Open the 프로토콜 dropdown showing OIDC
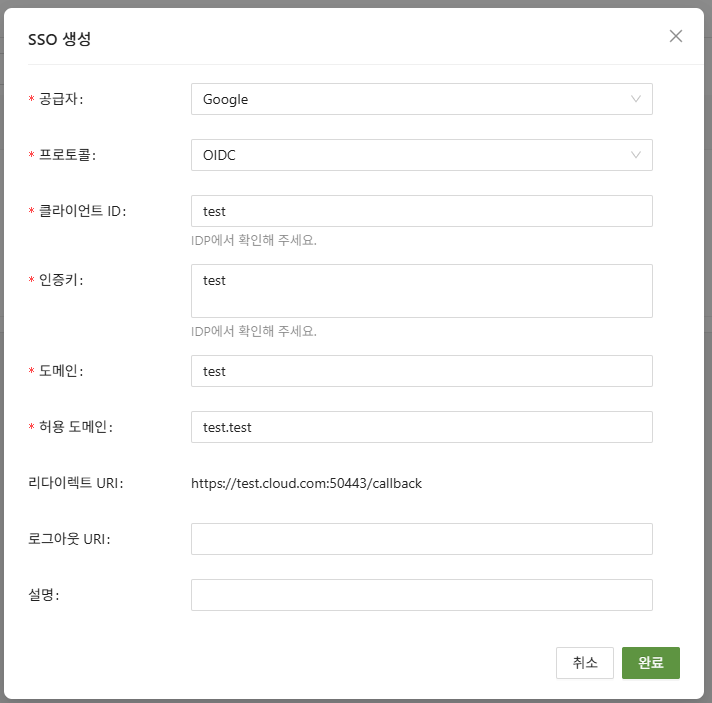Viewport: 712px width, 703px height. click(x=421, y=155)
